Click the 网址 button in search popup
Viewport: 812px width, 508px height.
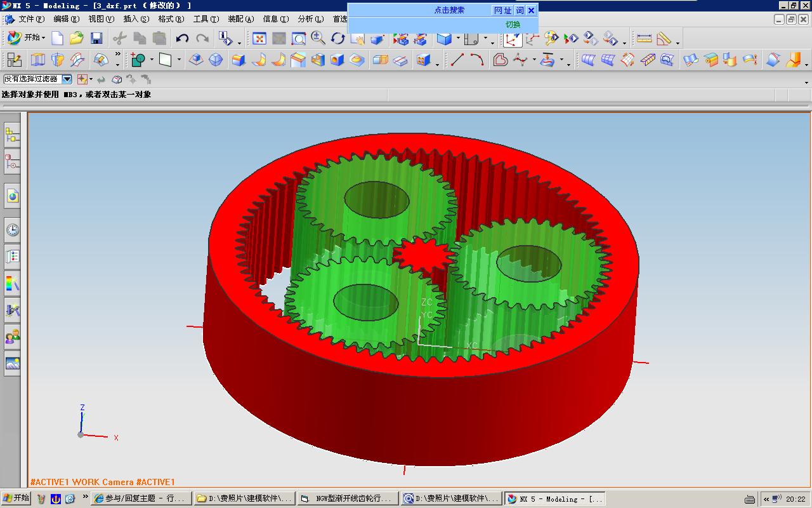click(x=502, y=10)
